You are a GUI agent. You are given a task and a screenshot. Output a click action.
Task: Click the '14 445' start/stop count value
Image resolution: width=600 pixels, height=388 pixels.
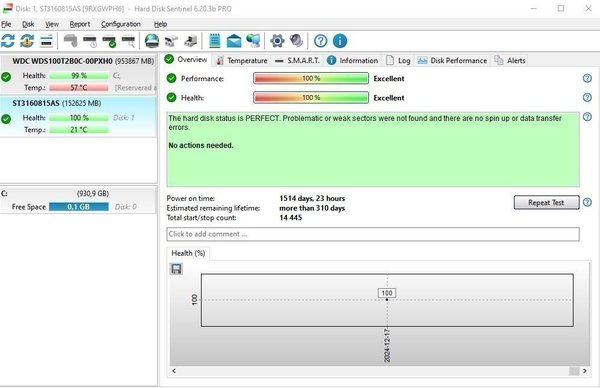tap(291, 218)
